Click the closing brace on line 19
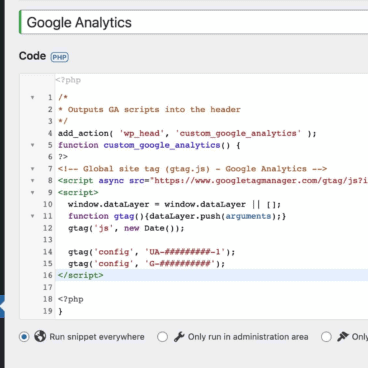This screenshot has width=368, height=368. point(60,311)
